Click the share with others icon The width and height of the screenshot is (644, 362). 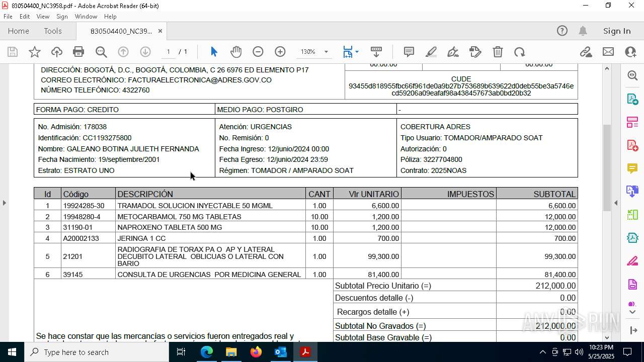[x=630, y=52]
